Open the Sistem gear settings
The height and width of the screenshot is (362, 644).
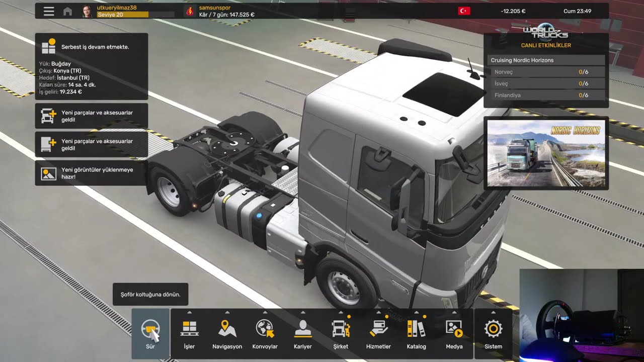(x=493, y=334)
